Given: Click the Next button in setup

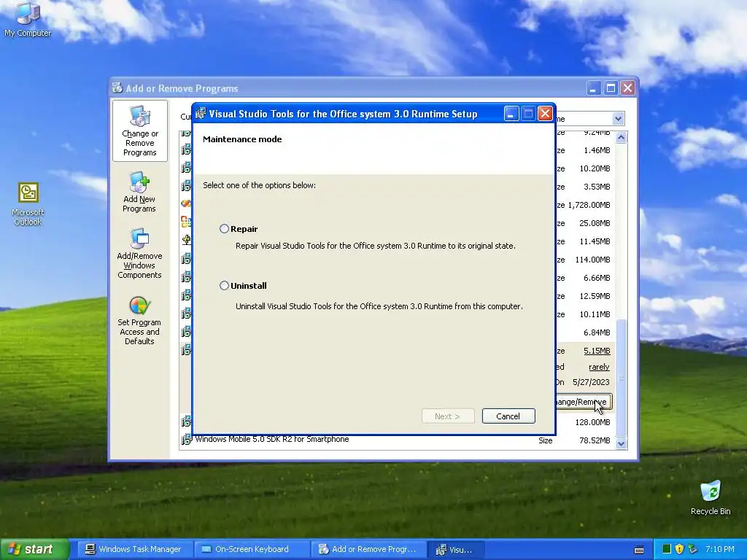Looking at the screenshot, I should pyautogui.click(x=448, y=416).
